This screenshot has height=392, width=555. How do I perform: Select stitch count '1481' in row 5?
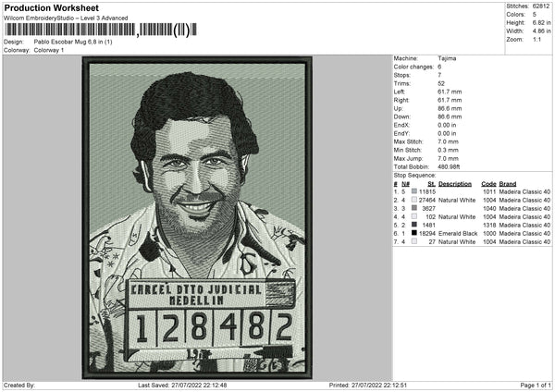click(429, 225)
